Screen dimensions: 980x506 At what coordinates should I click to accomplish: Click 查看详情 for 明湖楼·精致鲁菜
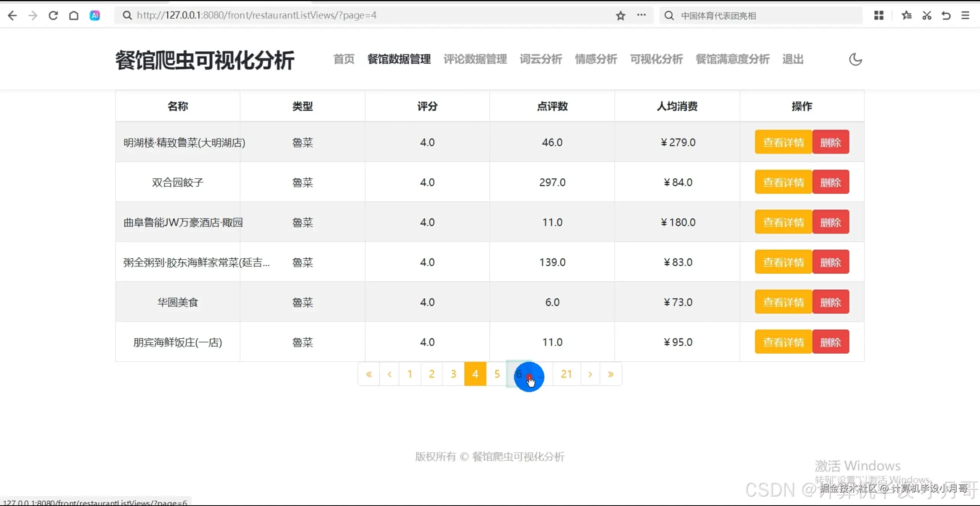(783, 142)
